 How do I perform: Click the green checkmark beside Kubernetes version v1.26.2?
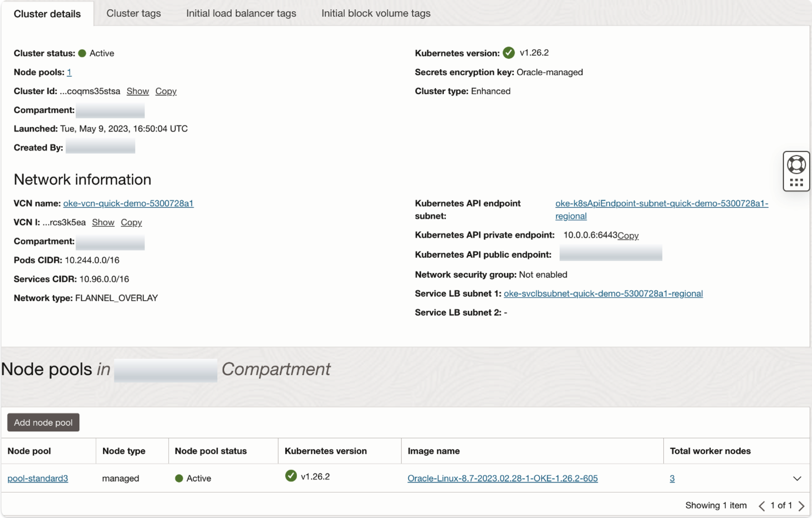[x=509, y=52]
